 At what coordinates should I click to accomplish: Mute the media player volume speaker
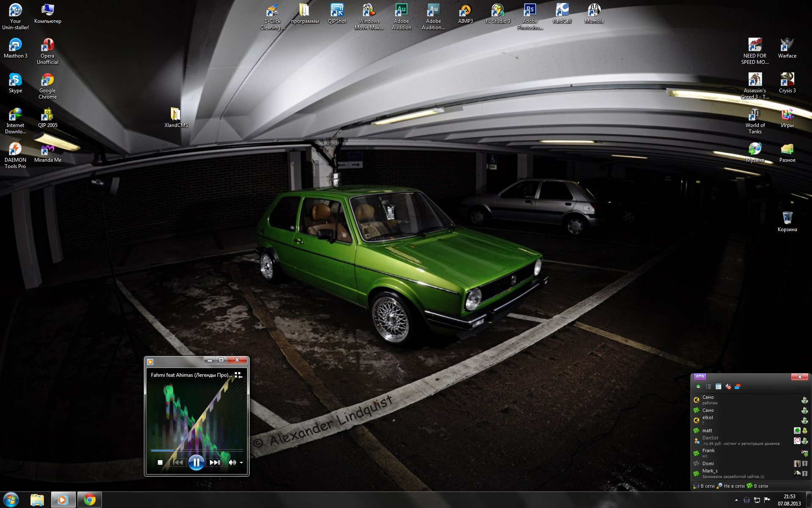point(232,462)
